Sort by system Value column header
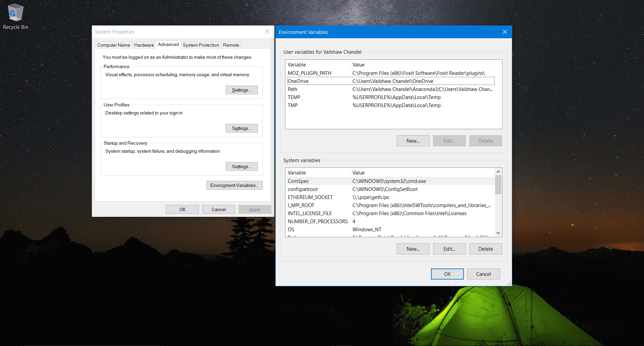This screenshot has width=644, height=346. (x=422, y=173)
